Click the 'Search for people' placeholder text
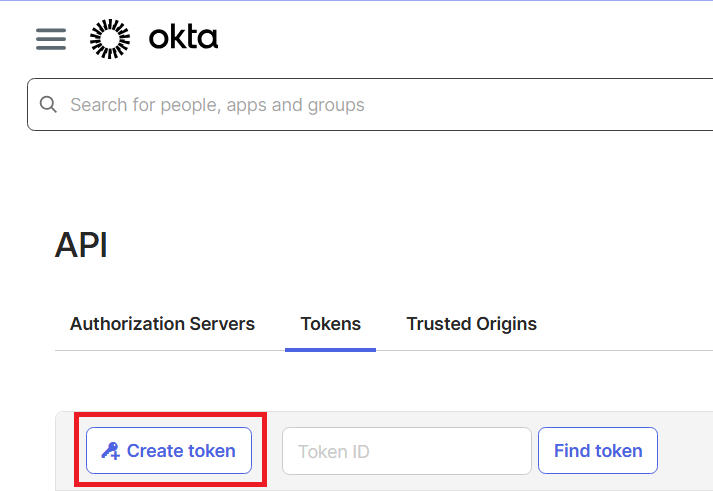 click(217, 105)
